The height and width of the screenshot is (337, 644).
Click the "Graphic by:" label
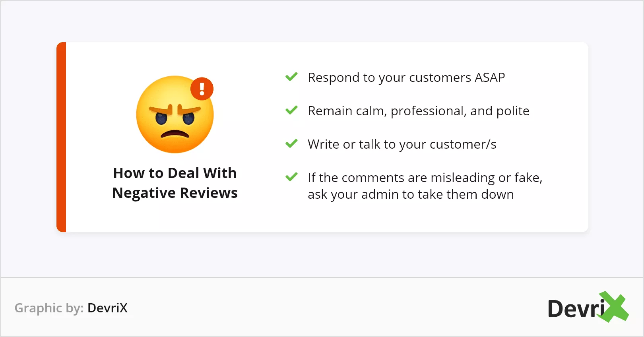(49, 308)
